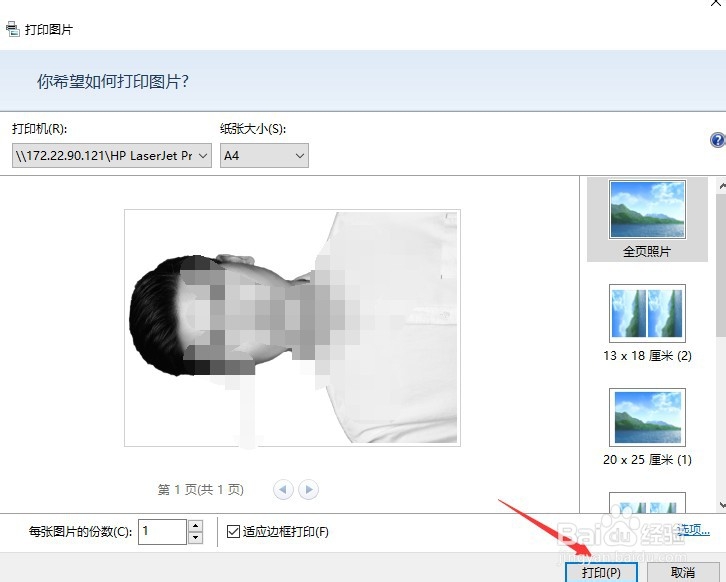The image size is (726, 582).
Task: Select the full page photo layout
Action: pos(647,219)
